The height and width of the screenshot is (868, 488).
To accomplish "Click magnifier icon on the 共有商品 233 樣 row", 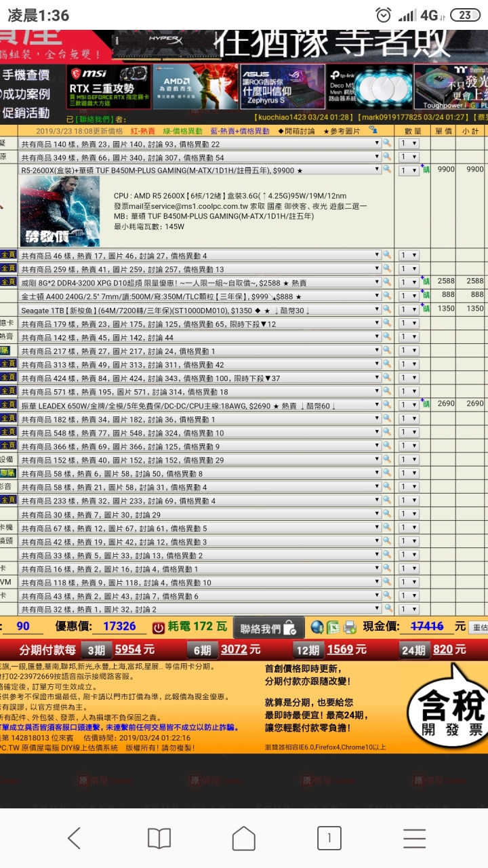I will click(x=387, y=500).
